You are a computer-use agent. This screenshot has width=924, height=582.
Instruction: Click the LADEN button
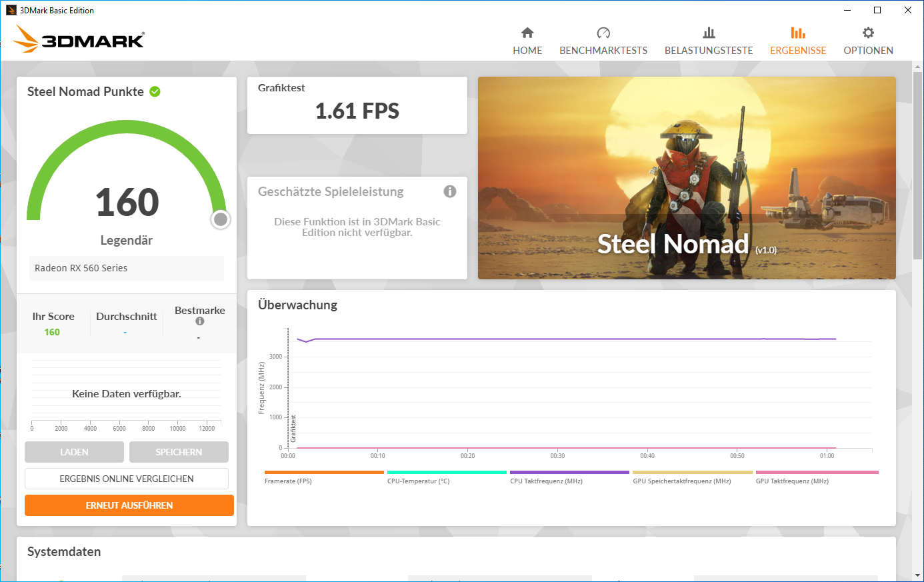pyautogui.click(x=74, y=452)
